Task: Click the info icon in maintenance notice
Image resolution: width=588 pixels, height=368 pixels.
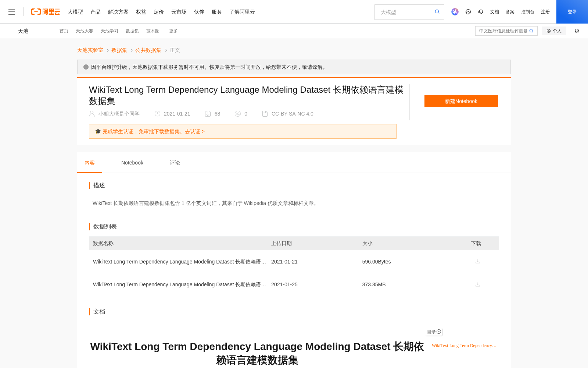Action: click(x=86, y=67)
